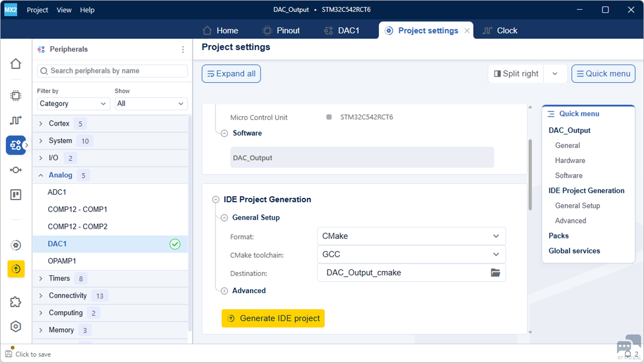This screenshot has width=644, height=363.
Task: Open the board layout icon in sidebar
Action: [16, 195]
